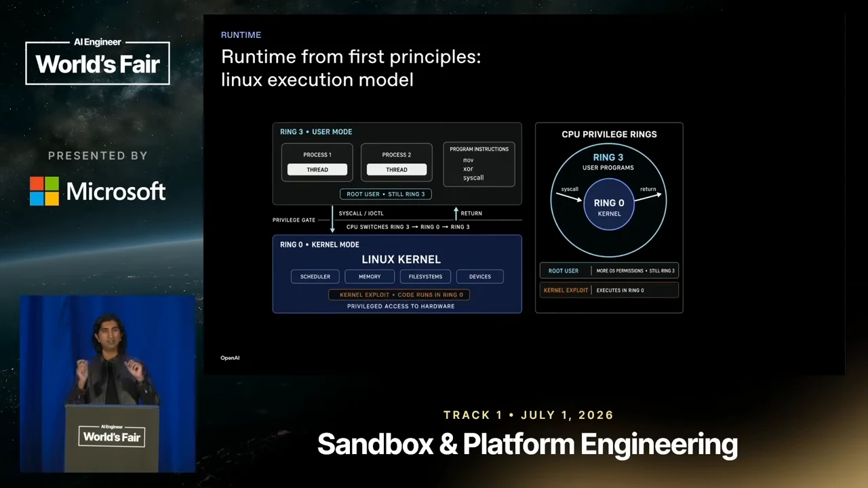Click the THREAD box under Process 1
868x488 pixels.
point(317,169)
